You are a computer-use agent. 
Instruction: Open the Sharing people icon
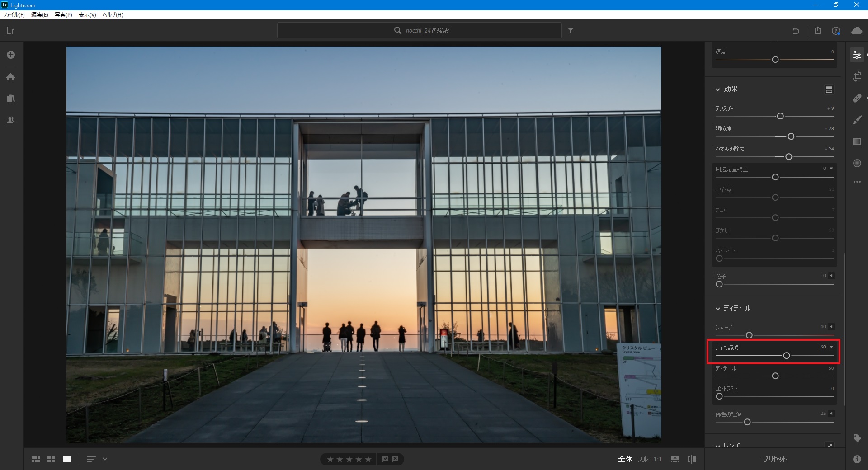click(11, 120)
